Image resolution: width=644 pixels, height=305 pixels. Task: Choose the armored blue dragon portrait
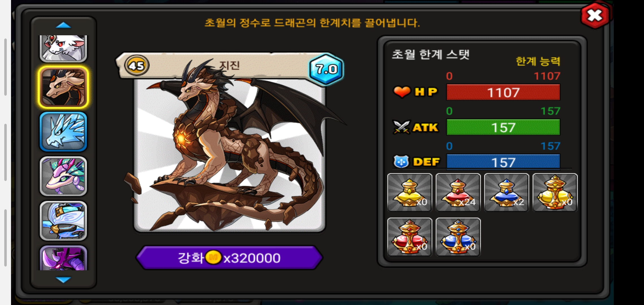63,221
